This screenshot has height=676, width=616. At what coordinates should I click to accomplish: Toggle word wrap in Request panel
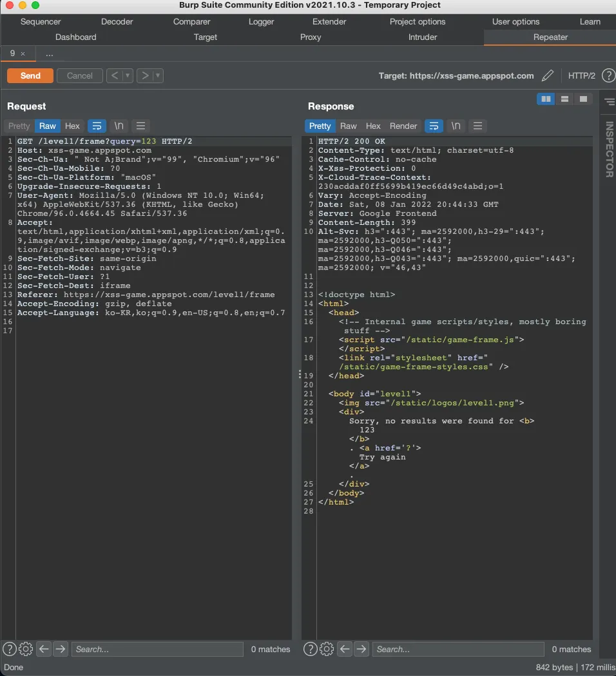(x=97, y=126)
